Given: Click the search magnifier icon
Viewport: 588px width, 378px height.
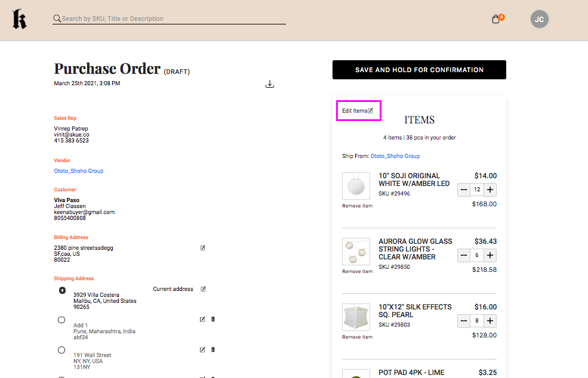Looking at the screenshot, I should tap(56, 18).
